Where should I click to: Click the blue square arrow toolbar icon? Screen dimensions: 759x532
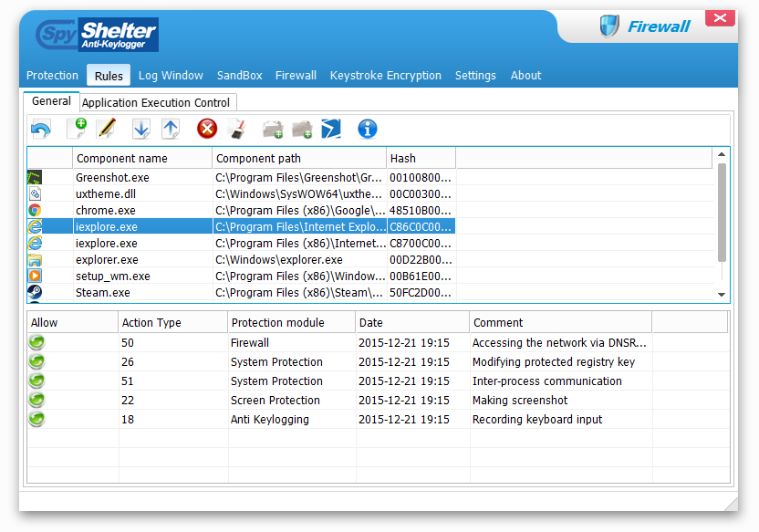[x=331, y=129]
